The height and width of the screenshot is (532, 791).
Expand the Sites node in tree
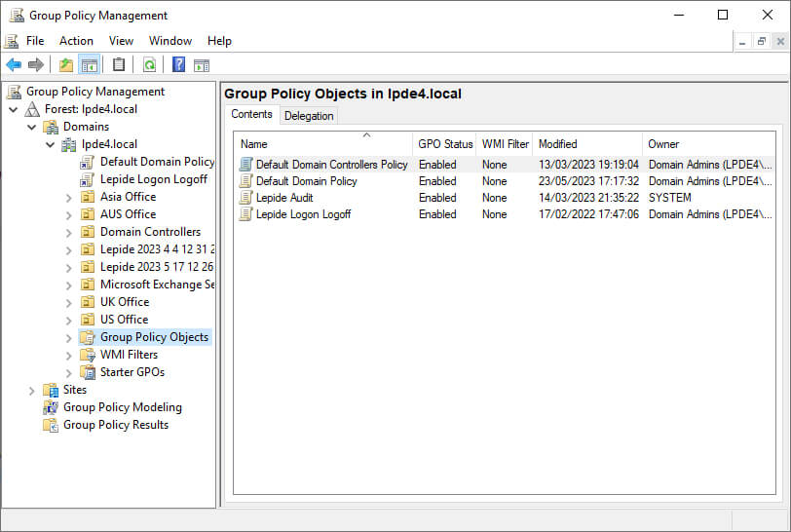coord(32,390)
